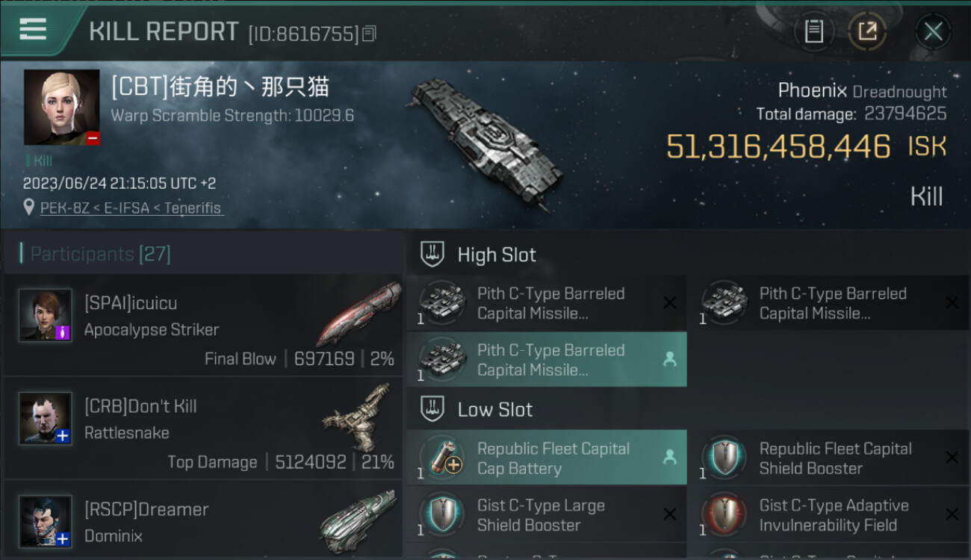The width and height of the screenshot is (971, 560).
Task: Expand the Low Slot section
Action: point(494,409)
